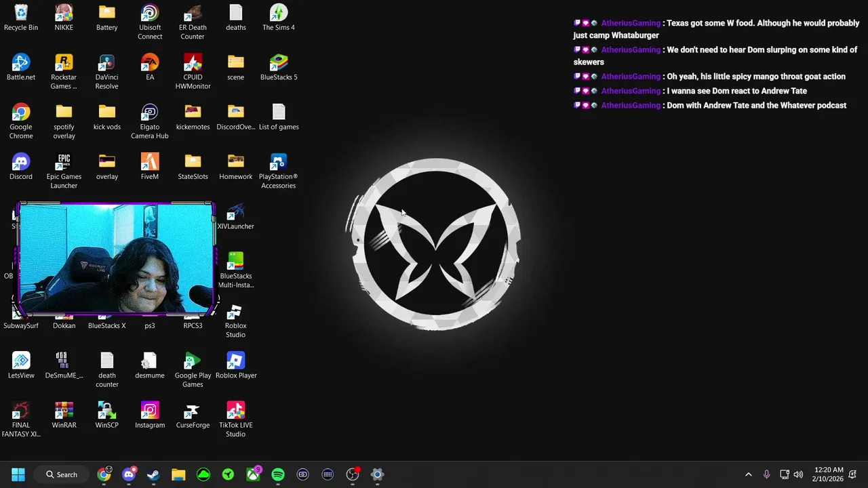868x488 pixels.
Task: Select the StateSlots folder
Action: [193, 167]
